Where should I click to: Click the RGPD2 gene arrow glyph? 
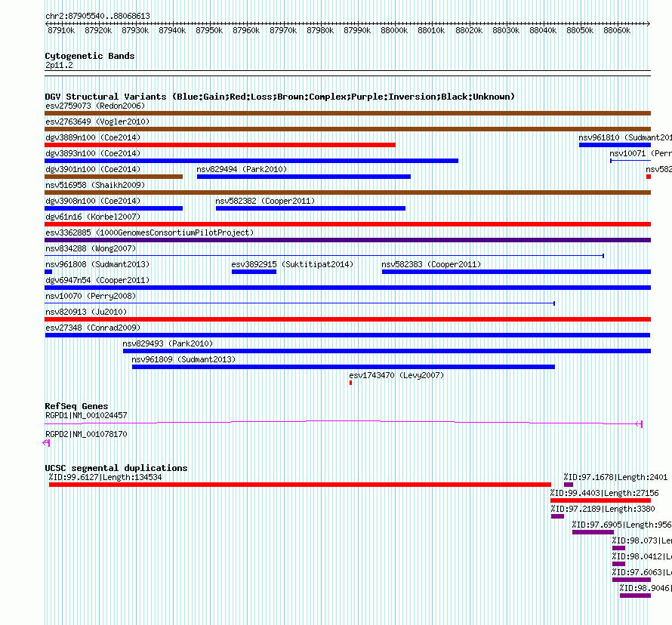(x=47, y=443)
